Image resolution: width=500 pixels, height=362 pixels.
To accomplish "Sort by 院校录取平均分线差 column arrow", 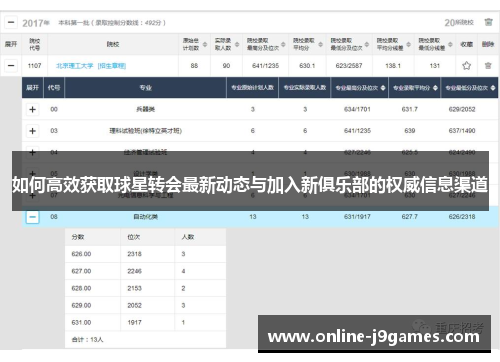I will point(408,44).
